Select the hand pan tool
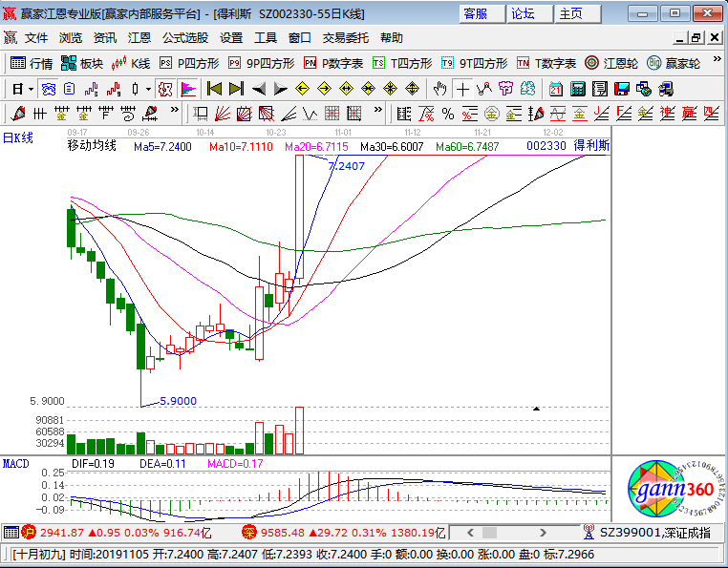Screen dimensions: 728x568 coord(439,89)
